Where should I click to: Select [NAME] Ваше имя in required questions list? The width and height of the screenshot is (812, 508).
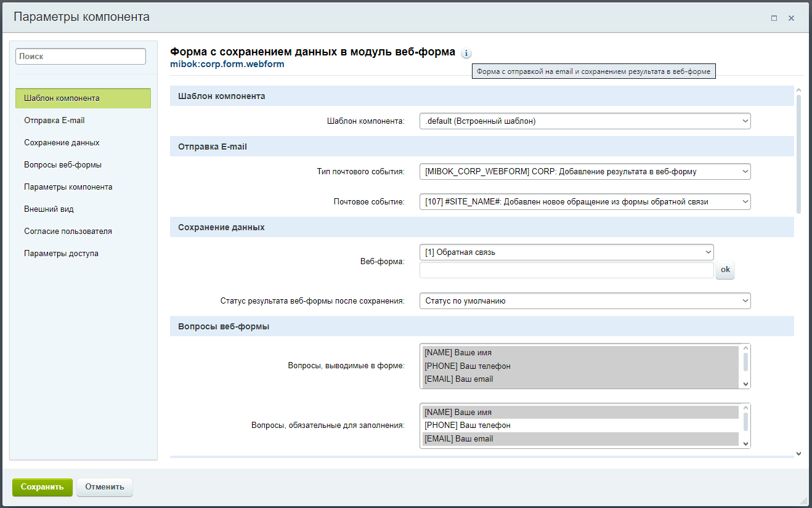pyautogui.click(x=580, y=413)
